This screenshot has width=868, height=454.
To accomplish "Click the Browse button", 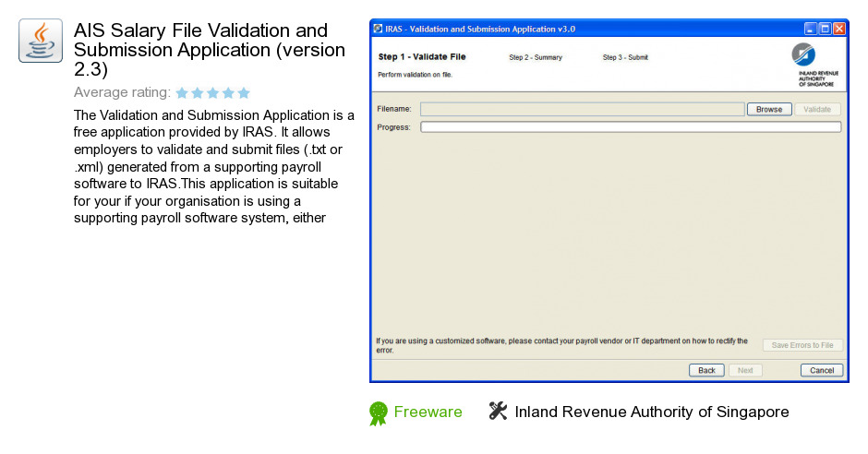I will pos(769,110).
